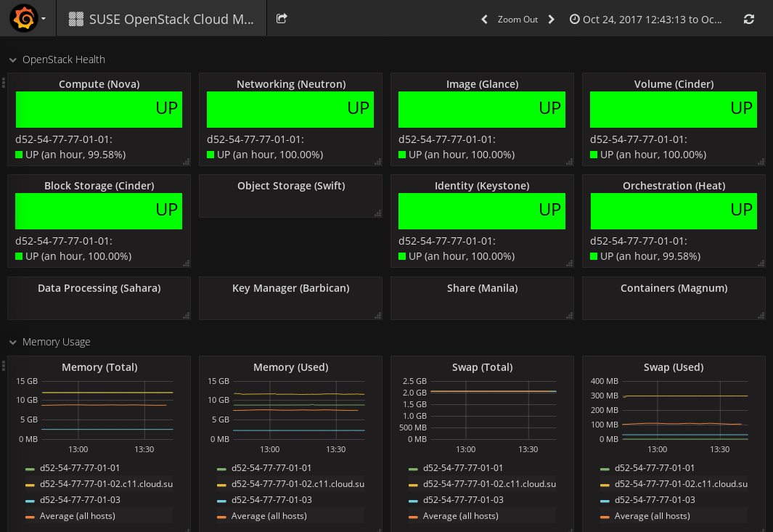Click resize handle on Compute (Nova) panel
The width and height of the screenshot is (773, 532).
186,162
